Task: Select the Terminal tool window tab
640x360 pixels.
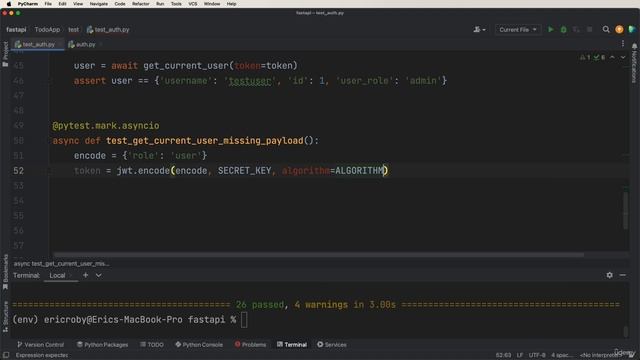Action: pyautogui.click(x=292, y=344)
